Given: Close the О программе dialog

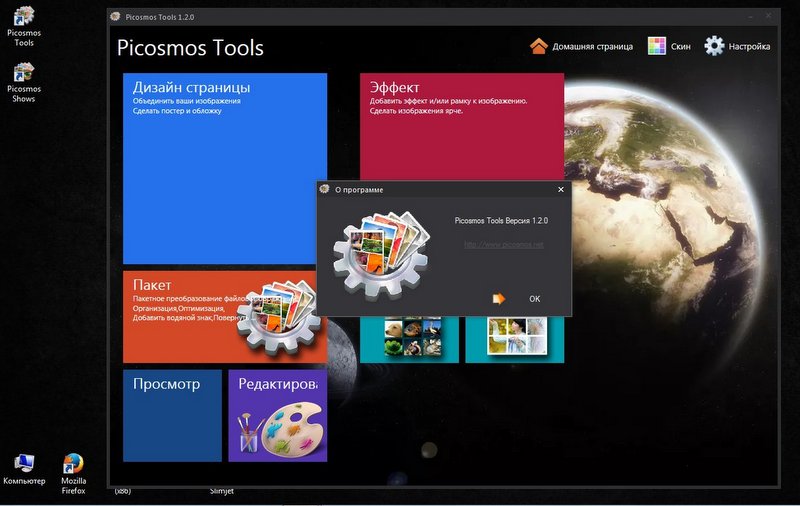Looking at the screenshot, I should [561, 189].
